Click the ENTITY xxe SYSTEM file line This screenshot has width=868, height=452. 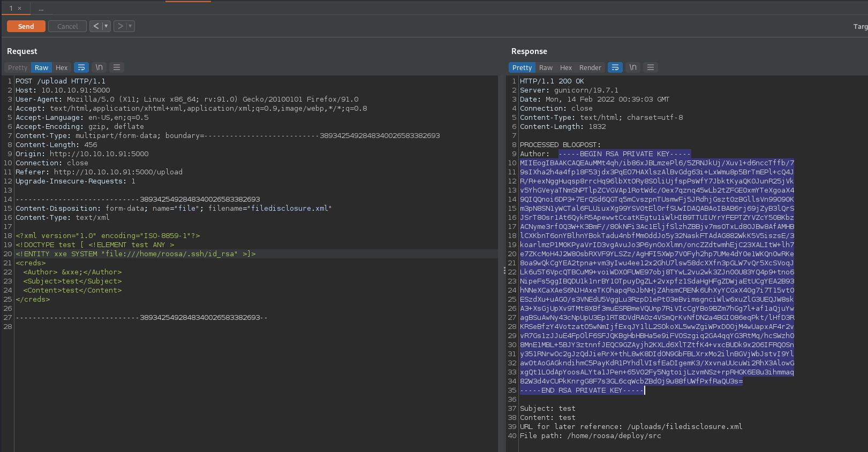pos(135,254)
